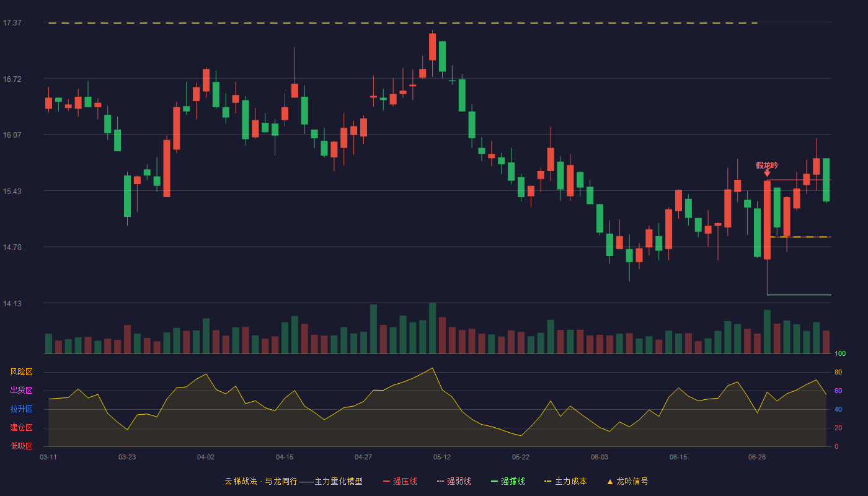Select the 建仓区 zone label

[x=21, y=428]
